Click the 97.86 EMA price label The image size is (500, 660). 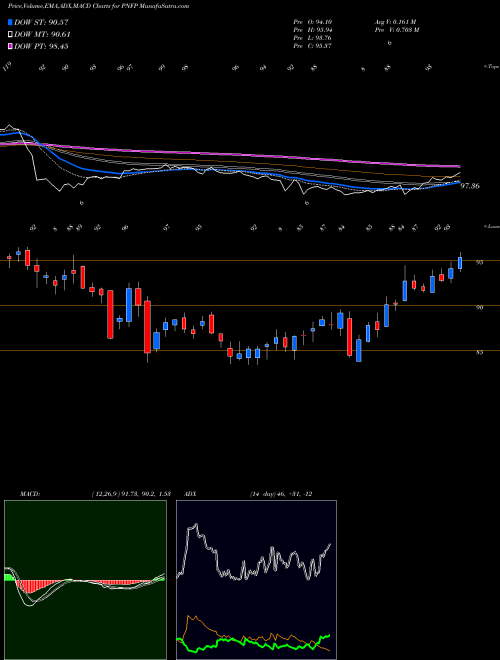click(470, 186)
